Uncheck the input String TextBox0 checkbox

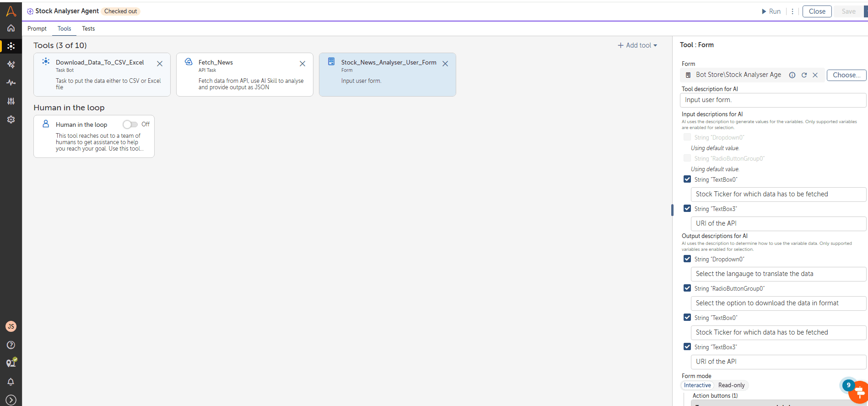coord(687,179)
